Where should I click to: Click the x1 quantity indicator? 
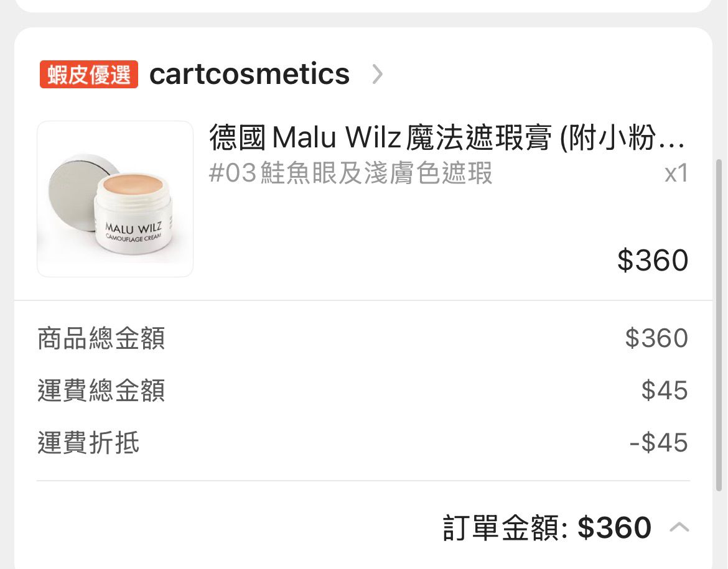point(676,173)
